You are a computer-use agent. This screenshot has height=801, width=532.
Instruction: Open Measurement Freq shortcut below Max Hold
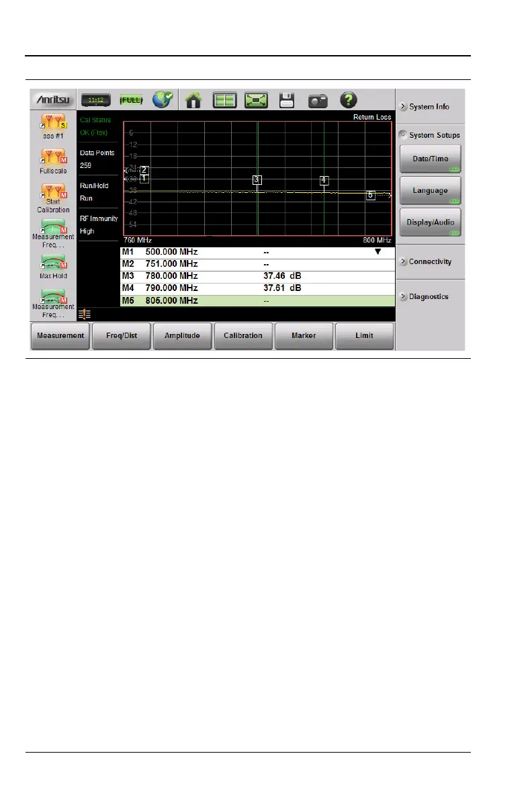coord(54,304)
